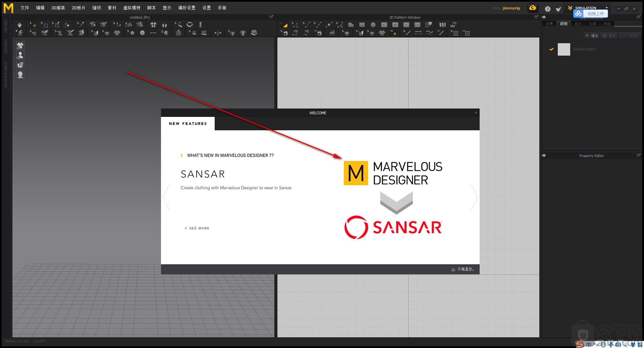Screen dimensions: 644x348
Task: Select the Internal Rectangle tool
Action: coord(395,25)
